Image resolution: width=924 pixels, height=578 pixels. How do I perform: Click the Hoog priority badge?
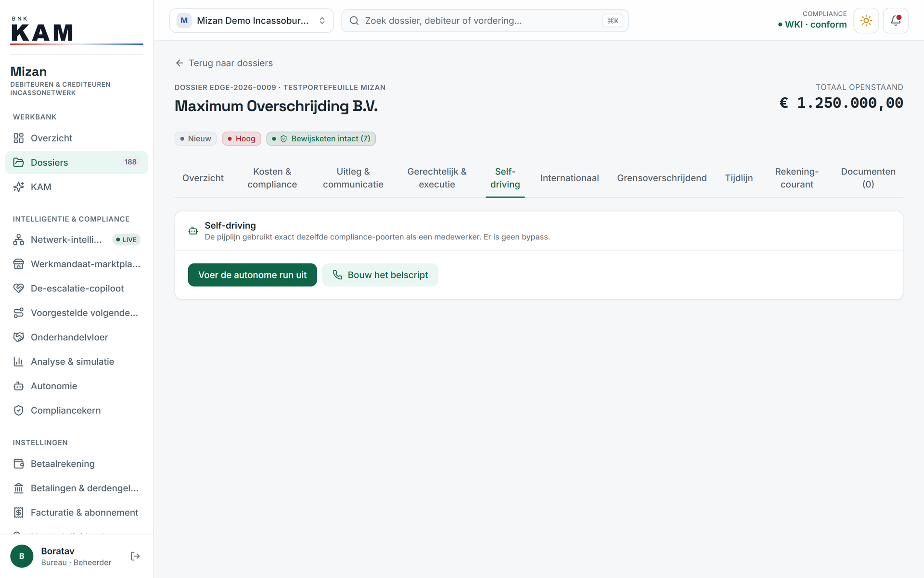242,139
